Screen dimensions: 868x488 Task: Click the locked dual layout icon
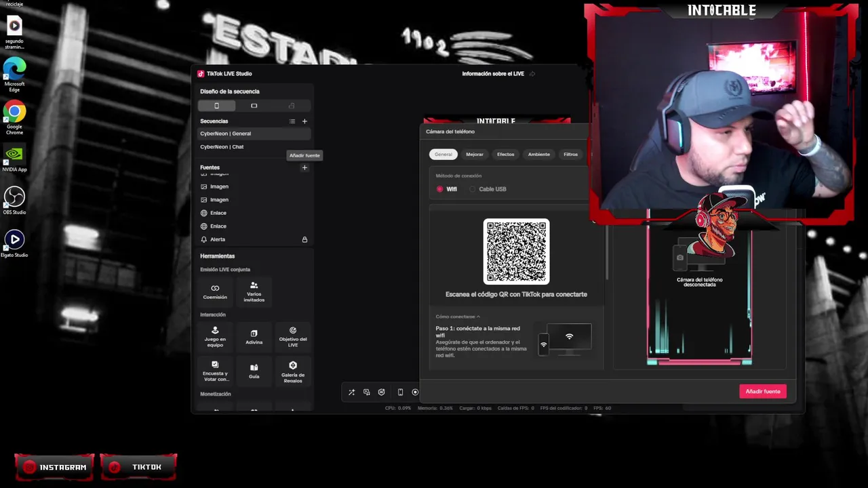(x=292, y=106)
